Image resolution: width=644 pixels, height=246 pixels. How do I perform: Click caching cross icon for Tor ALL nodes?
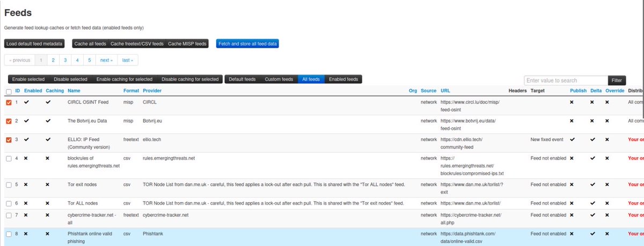(x=48, y=203)
